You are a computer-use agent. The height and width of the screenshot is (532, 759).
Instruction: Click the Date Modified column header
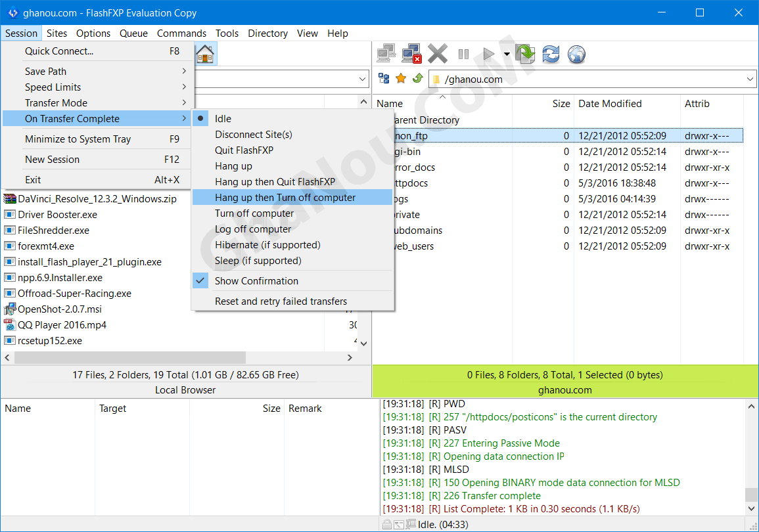tap(628, 103)
